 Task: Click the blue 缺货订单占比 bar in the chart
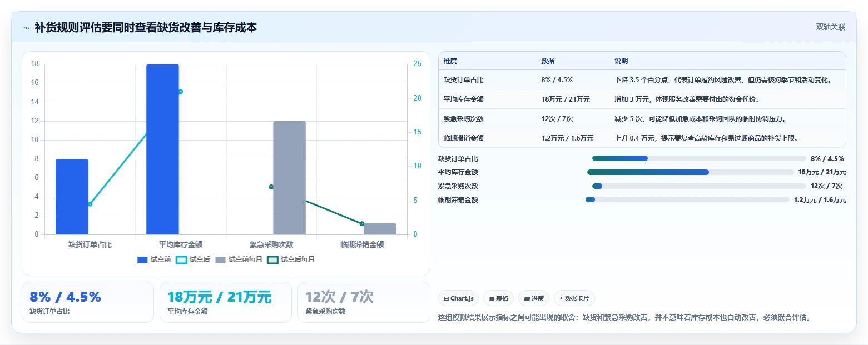(72, 197)
